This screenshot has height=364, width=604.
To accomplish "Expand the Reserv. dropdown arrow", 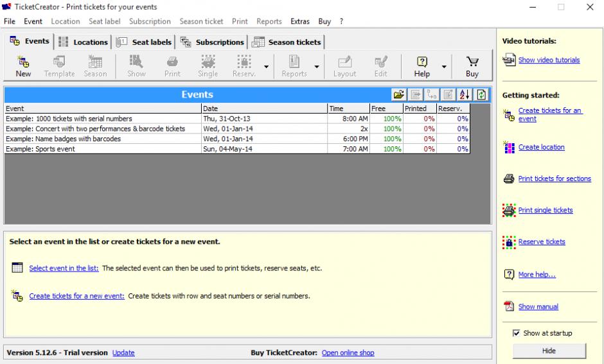I will (266, 67).
